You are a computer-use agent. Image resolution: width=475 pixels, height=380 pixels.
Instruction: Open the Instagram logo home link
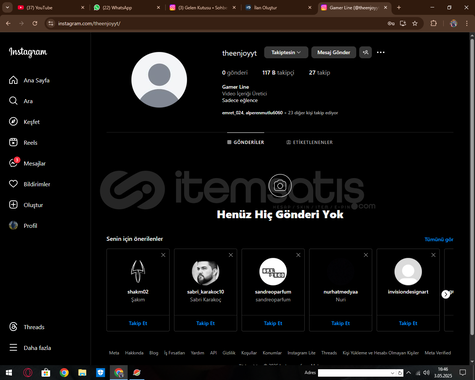[x=28, y=52]
